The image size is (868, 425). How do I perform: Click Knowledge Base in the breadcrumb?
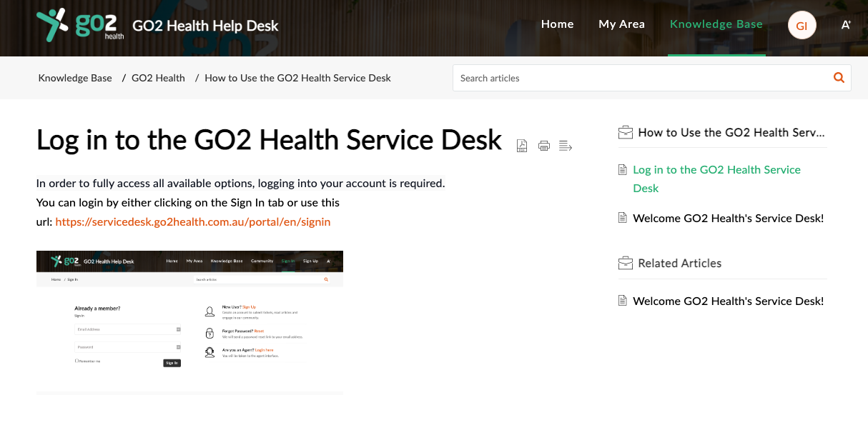[x=75, y=78]
